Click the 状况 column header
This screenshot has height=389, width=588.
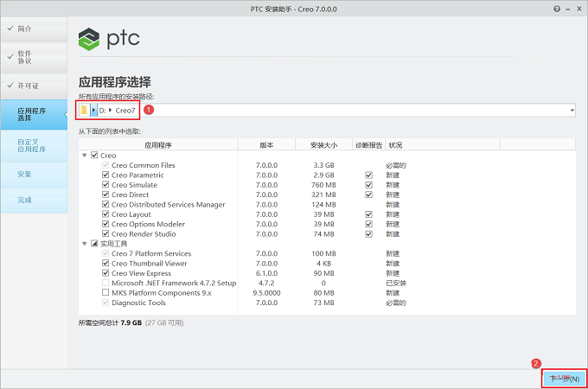(443, 145)
